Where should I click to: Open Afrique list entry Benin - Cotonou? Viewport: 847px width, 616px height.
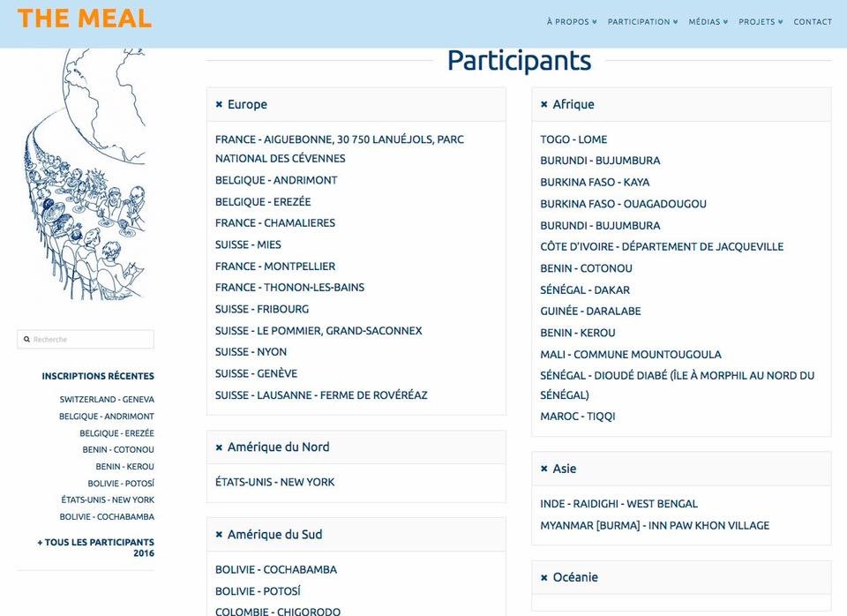586,268
